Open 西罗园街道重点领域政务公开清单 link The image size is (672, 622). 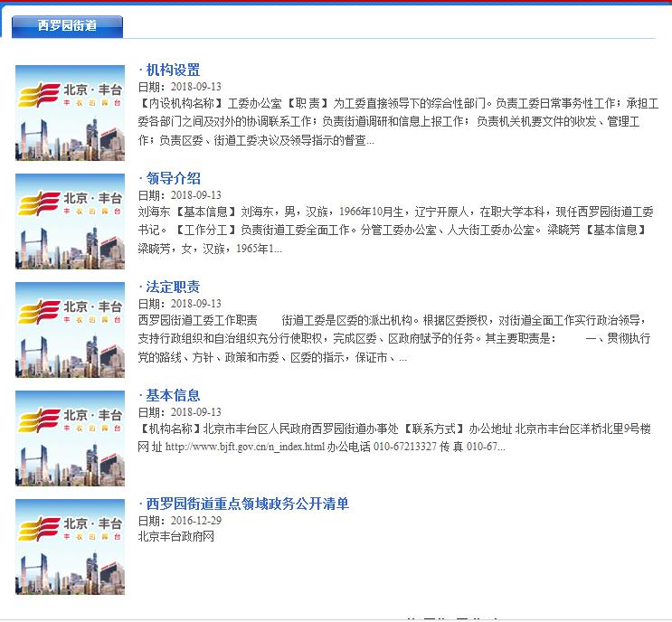pyautogui.click(x=247, y=504)
